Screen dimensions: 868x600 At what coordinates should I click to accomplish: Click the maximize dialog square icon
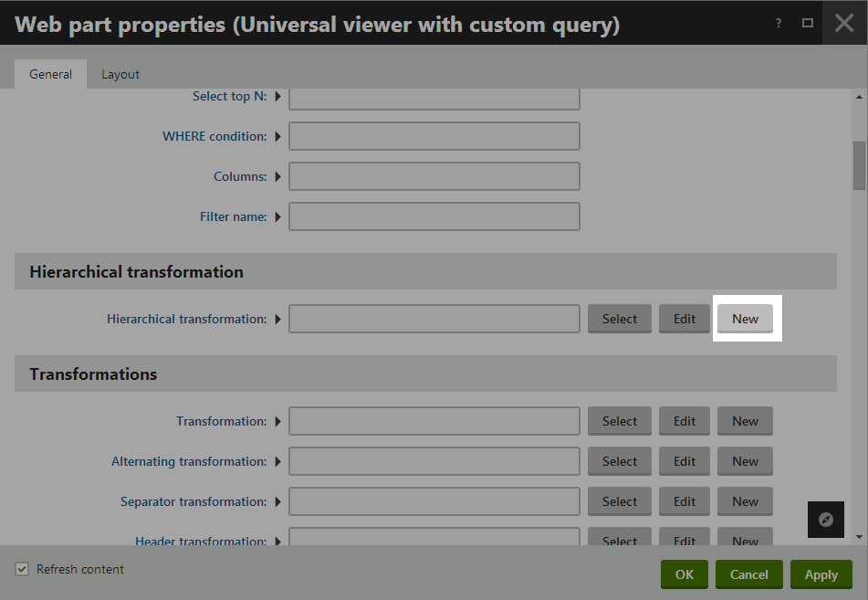tap(808, 23)
